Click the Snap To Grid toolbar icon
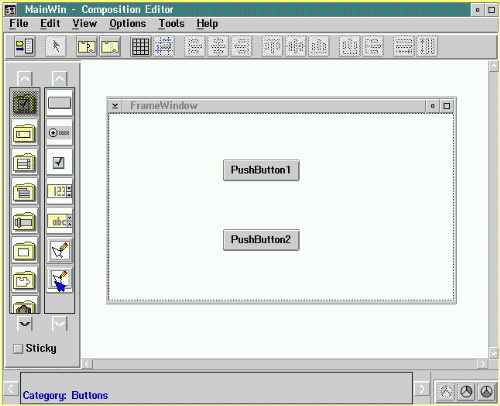The image size is (500, 406). (164, 46)
